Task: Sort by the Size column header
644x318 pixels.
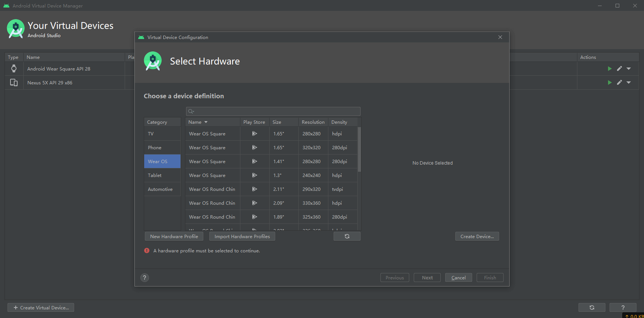Action: coord(284,122)
